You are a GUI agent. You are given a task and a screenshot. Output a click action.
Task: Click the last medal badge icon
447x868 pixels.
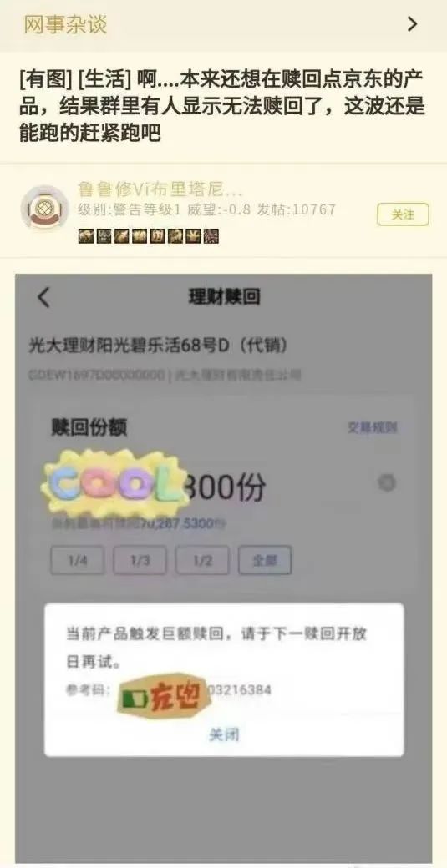pyautogui.click(x=211, y=236)
